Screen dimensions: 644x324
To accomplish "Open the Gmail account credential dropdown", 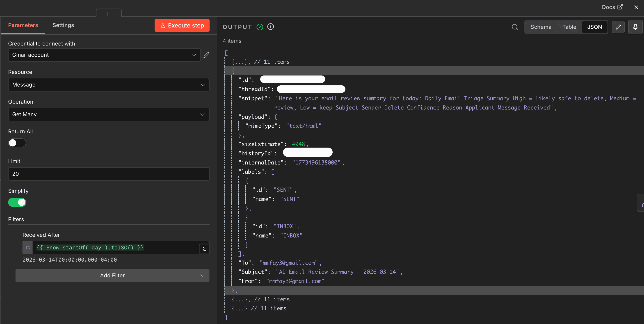I will click(104, 55).
